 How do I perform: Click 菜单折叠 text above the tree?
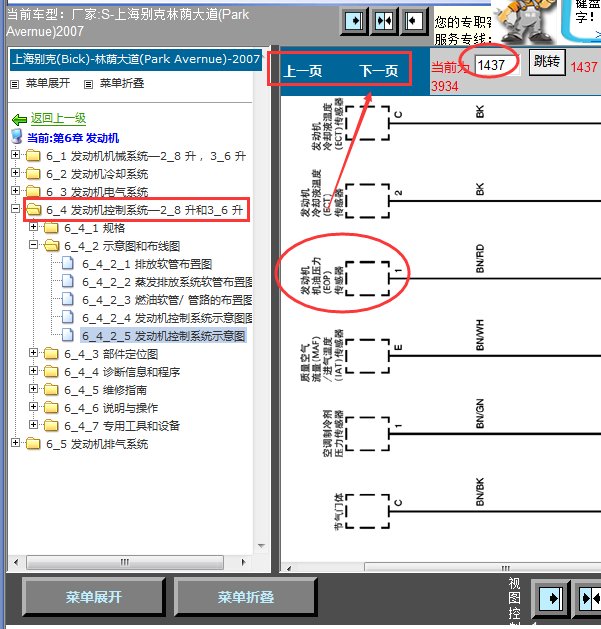(x=122, y=83)
